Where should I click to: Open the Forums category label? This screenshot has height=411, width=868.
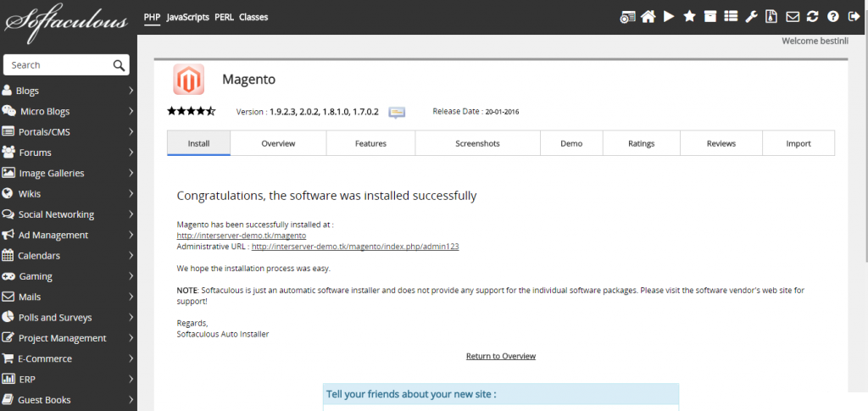click(x=35, y=153)
